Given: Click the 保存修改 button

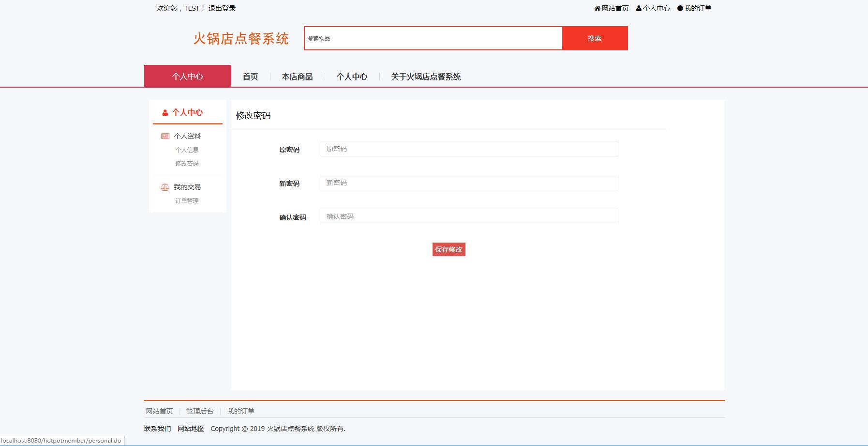Looking at the screenshot, I should [x=449, y=249].
